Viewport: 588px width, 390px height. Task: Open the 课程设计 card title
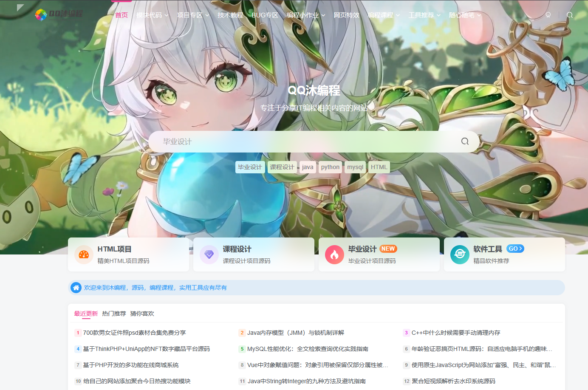237,249
